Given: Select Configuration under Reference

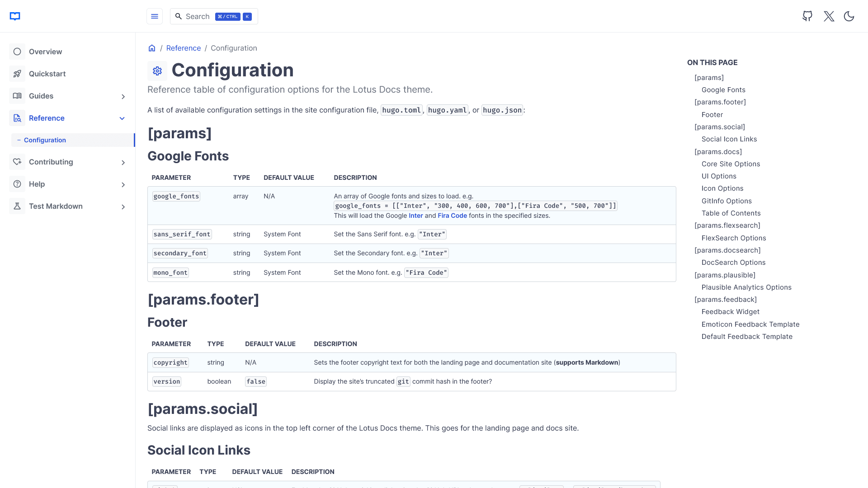Looking at the screenshot, I should pos(45,140).
